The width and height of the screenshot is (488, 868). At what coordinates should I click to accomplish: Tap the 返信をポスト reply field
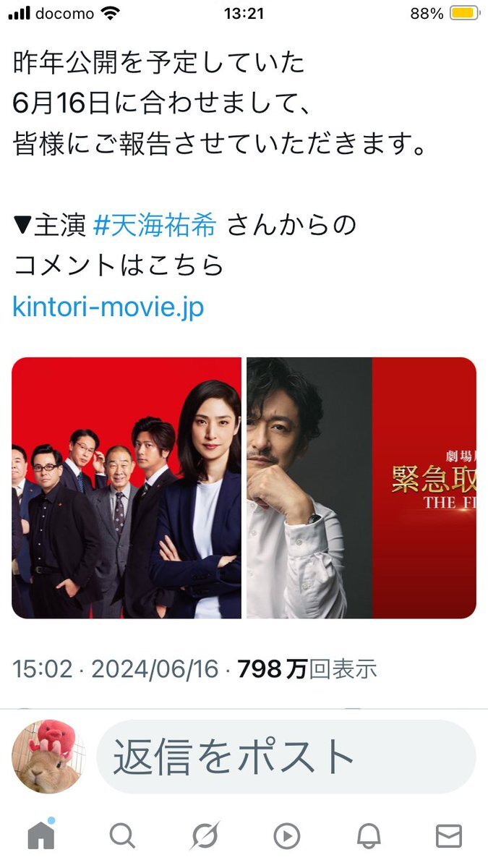click(x=286, y=757)
